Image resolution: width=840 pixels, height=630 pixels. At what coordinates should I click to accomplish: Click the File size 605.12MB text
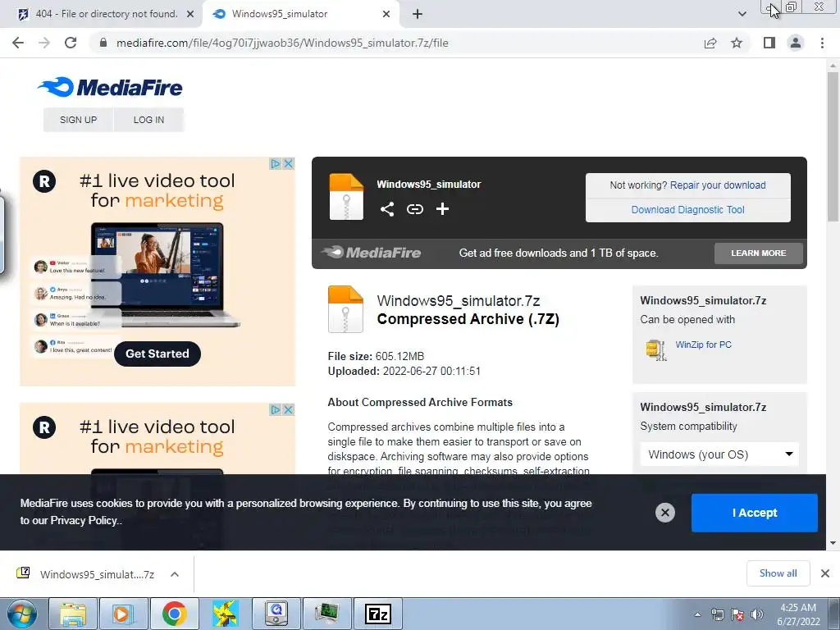click(x=376, y=356)
